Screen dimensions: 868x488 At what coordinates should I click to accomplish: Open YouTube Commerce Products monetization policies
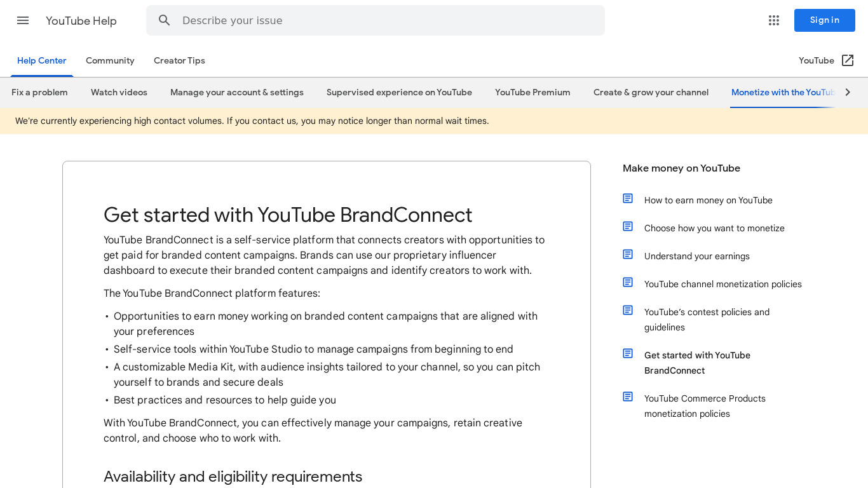[x=705, y=406]
